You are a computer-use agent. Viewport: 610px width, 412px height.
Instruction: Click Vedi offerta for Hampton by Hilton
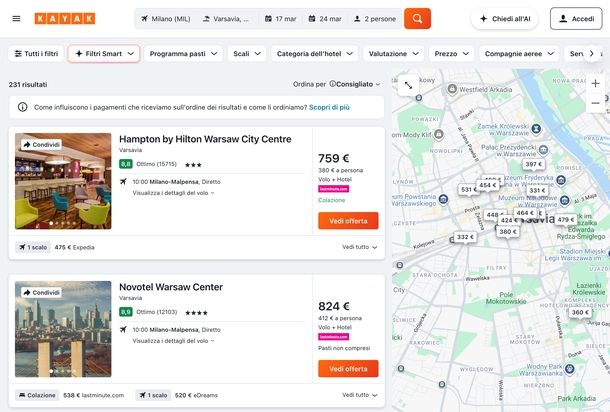pos(347,221)
